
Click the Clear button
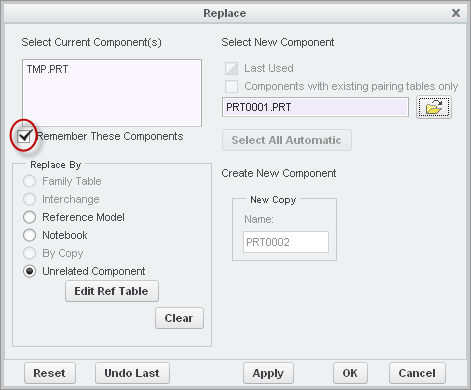[179, 318]
